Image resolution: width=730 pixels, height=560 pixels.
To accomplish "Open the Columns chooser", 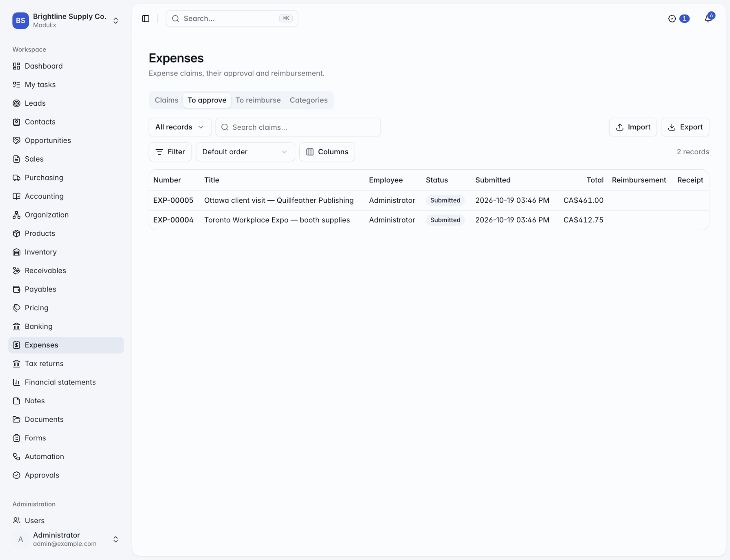I will 327,152.
